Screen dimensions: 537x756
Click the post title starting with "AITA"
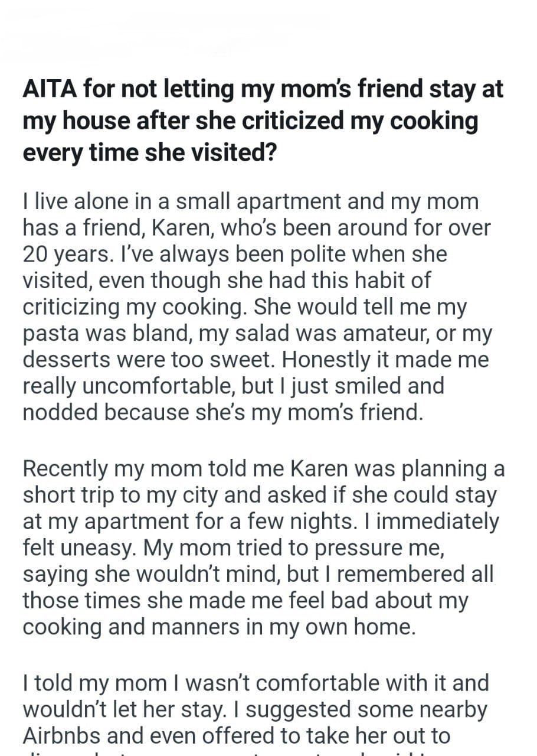coord(263,121)
